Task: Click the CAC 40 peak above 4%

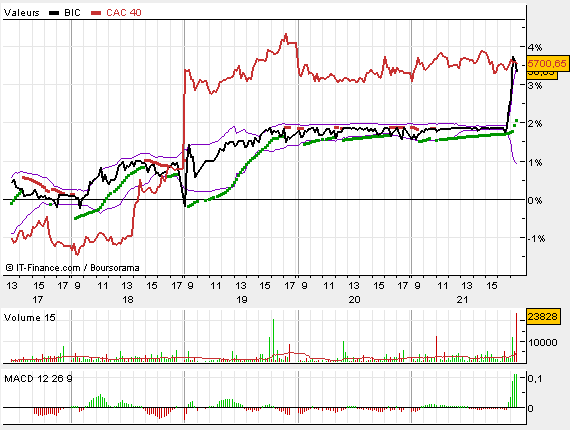Action: [x=286, y=35]
